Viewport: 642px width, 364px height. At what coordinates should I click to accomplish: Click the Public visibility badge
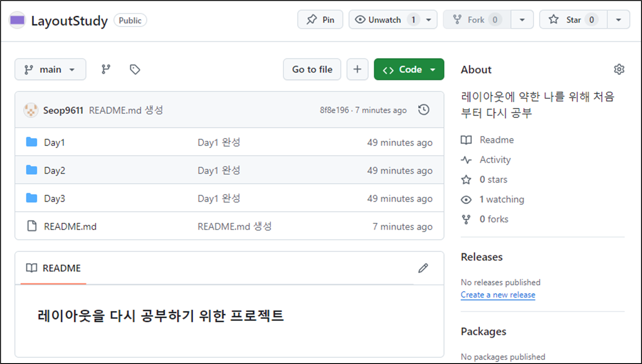pos(130,21)
